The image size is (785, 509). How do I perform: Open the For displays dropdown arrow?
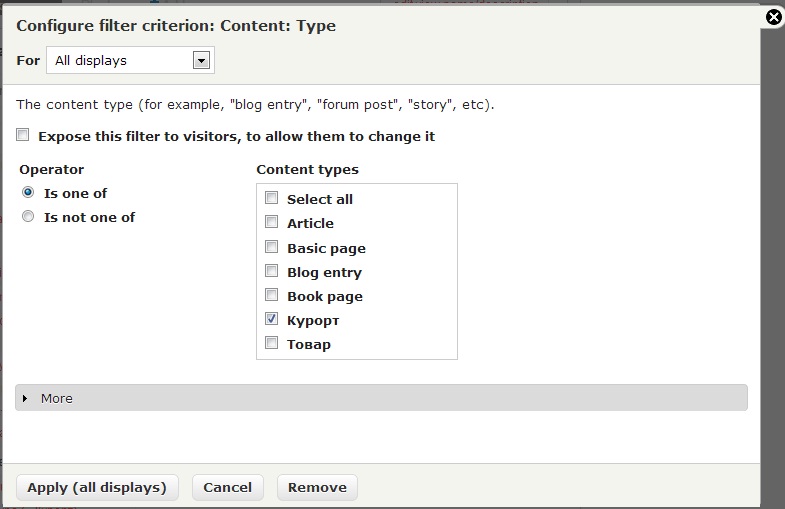tap(201, 61)
